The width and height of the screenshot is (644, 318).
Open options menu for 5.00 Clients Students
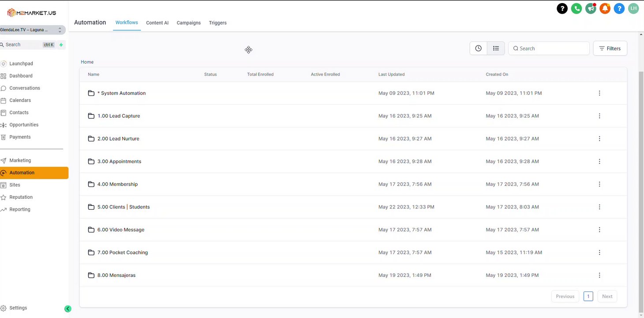coord(599,207)
